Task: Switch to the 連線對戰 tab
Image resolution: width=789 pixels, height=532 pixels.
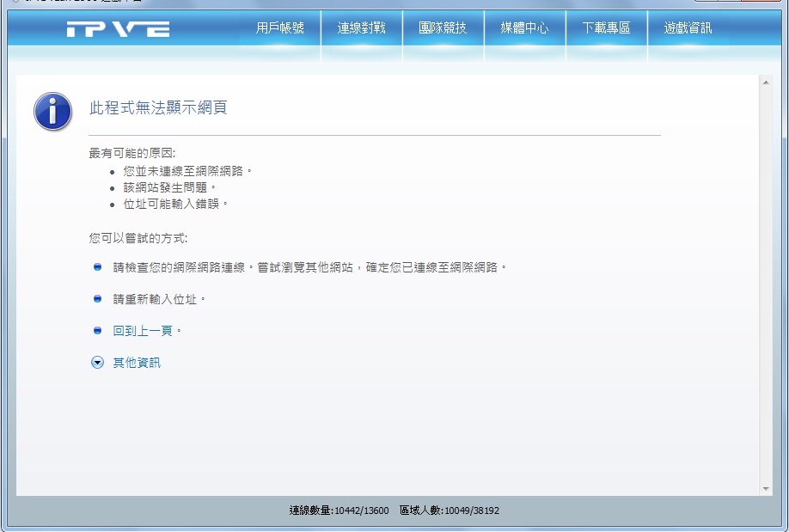Action: click(x=361, y=28)
